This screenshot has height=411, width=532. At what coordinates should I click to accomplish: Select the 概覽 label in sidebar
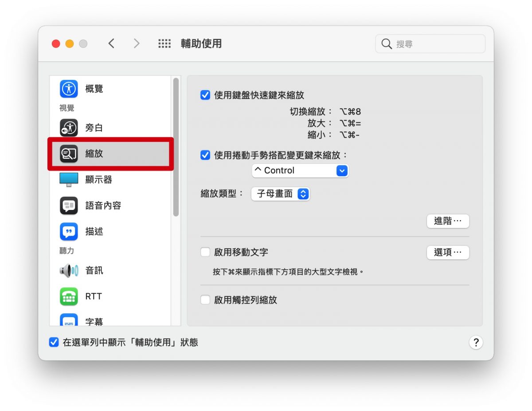[94, 89]
